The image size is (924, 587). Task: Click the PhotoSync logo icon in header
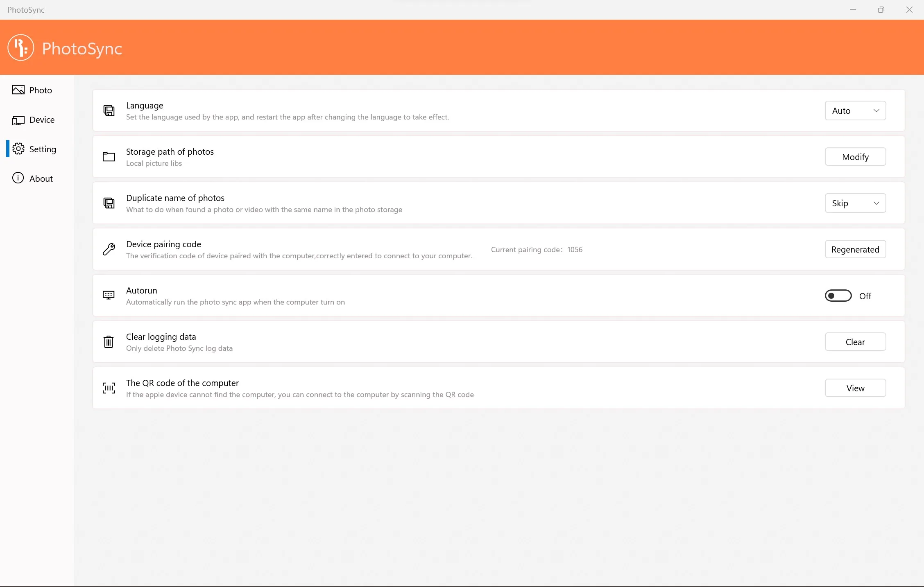[x=20, y=48]
